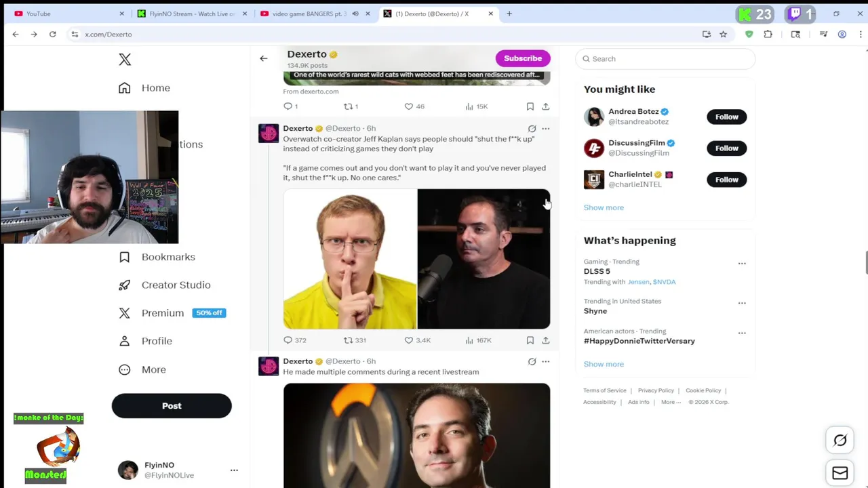Click the X search field

point(665,59)
